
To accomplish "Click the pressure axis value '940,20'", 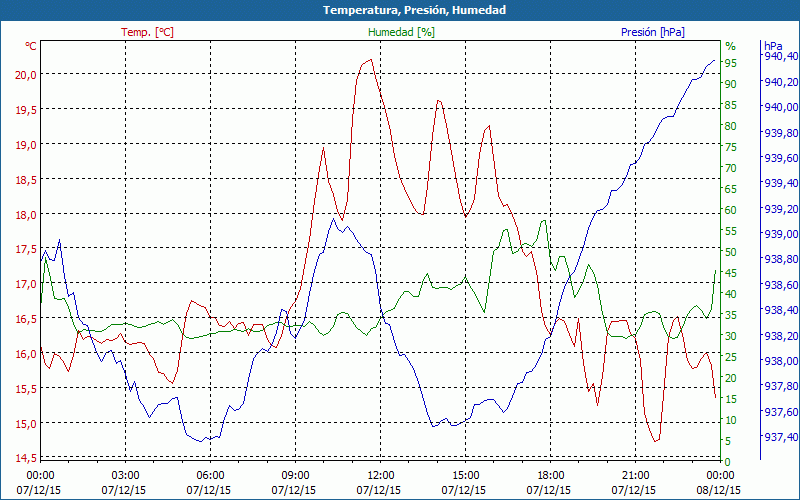I will (x=780, y=82).
